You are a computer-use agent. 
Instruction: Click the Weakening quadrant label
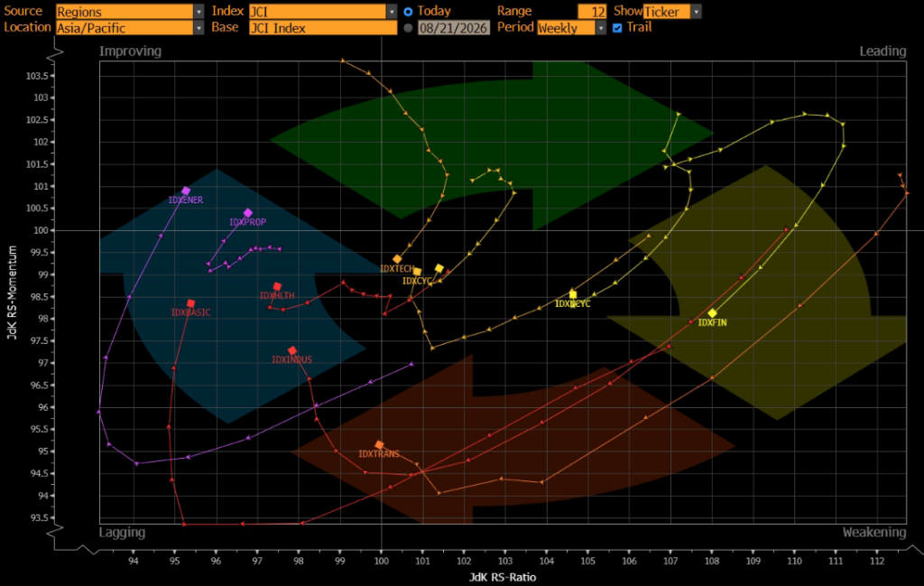coord(873,533)
